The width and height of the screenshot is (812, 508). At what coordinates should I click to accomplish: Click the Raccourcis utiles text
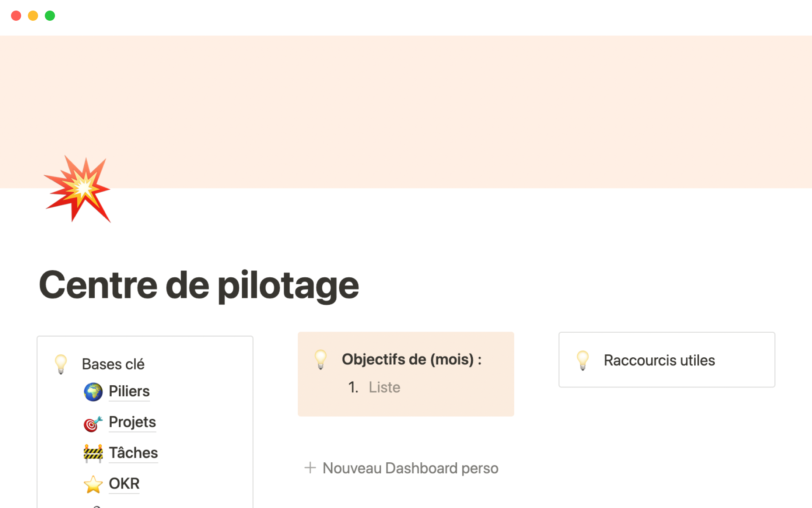click(659, 360)
